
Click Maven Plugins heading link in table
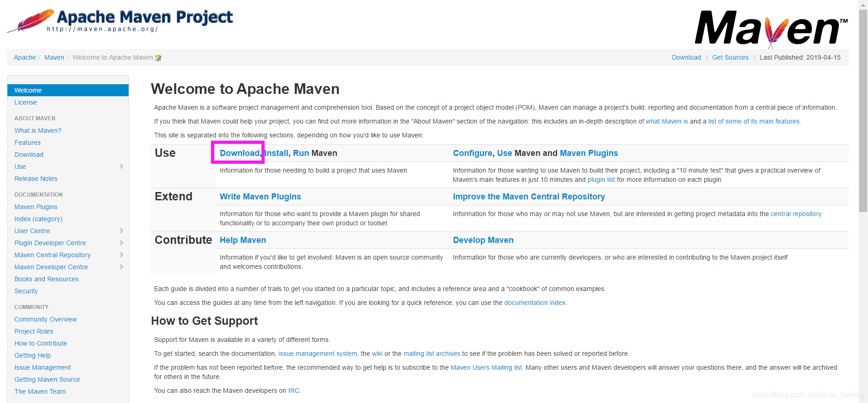[589, 153]
